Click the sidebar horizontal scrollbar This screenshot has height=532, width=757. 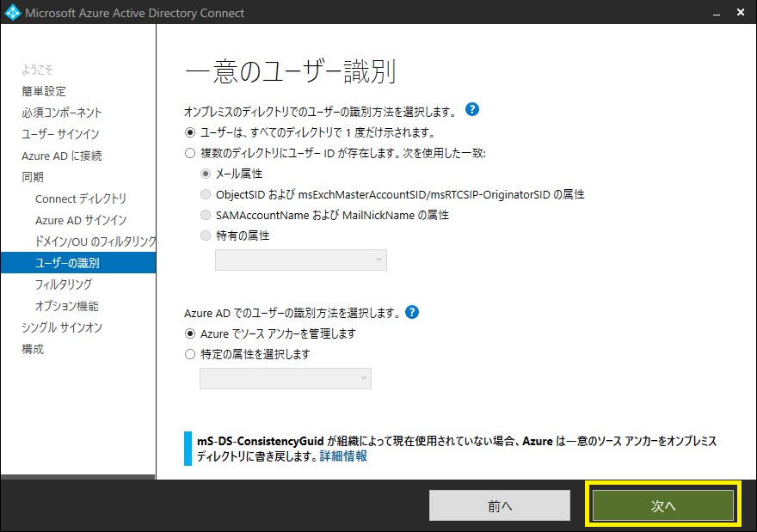[x=77, y=477]
